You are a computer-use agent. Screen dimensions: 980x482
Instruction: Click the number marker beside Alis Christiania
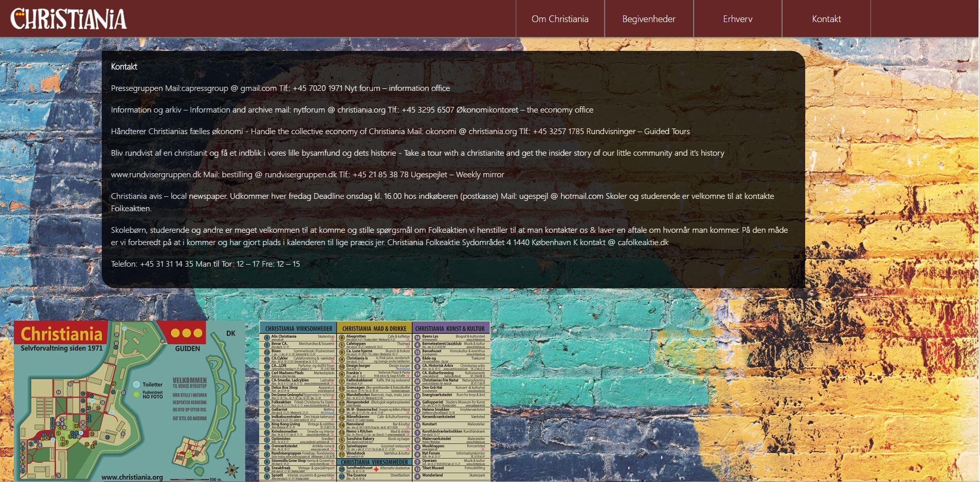(267, 338)
